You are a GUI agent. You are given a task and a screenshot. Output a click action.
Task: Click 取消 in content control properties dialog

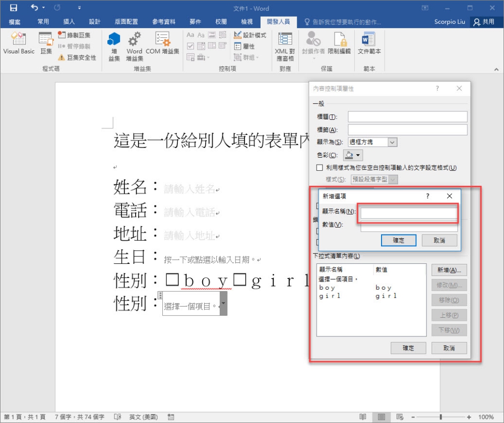pos(449,348)
